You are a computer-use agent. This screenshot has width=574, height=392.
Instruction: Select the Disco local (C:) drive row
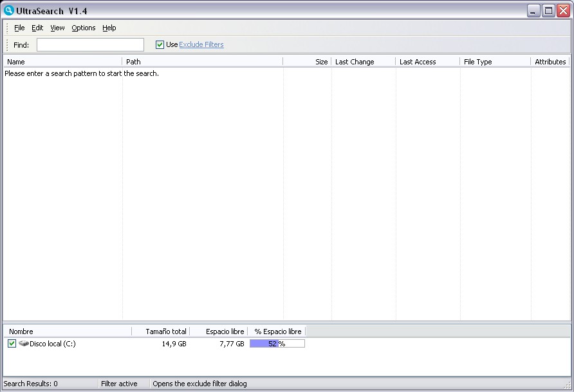coord(156,343)
